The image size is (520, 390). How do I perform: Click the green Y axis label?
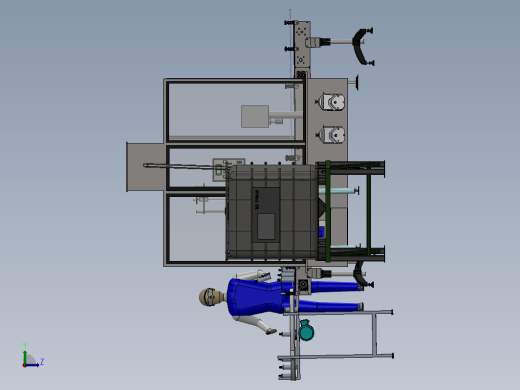pos(25,345)
